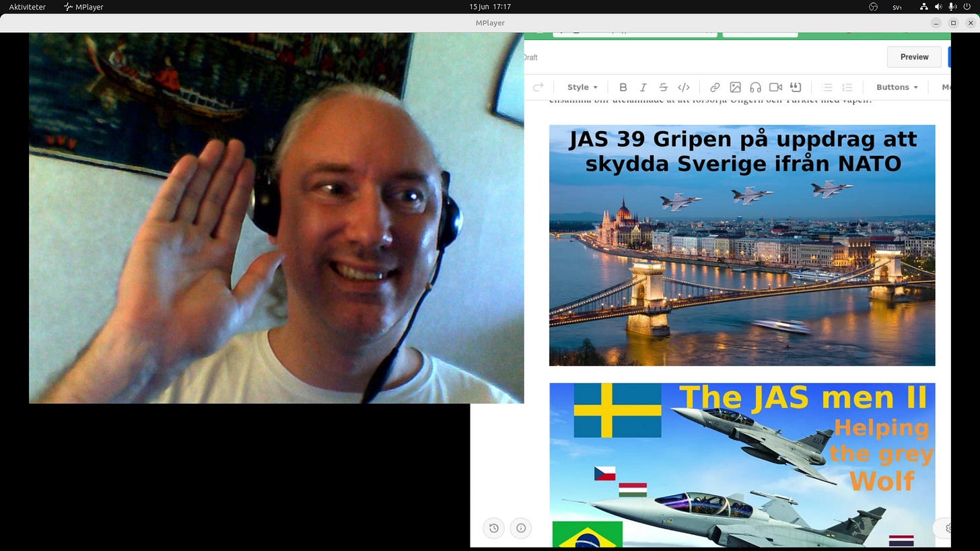Create a bulleted list
Image resolution: width=980 pixels, height=551 pixels.
coord(827,87)
